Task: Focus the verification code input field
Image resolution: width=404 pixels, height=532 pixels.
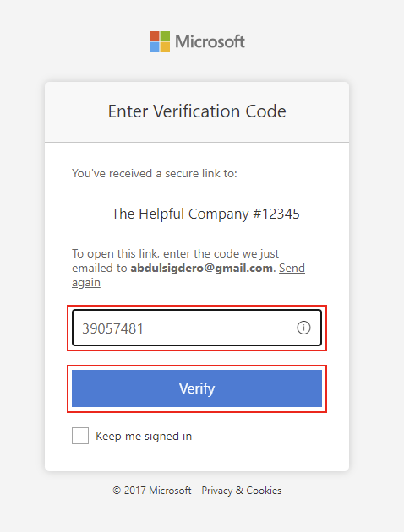Action: tap(197, 328)
